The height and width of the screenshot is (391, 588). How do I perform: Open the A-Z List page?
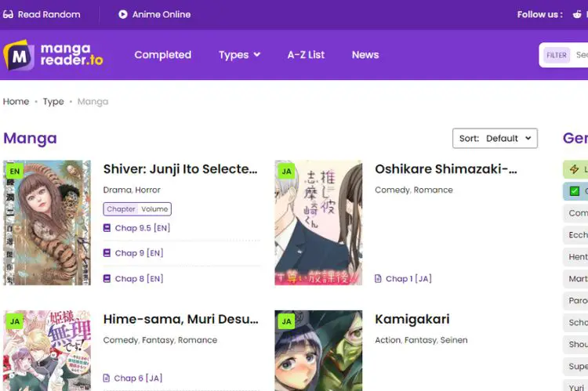306,55
